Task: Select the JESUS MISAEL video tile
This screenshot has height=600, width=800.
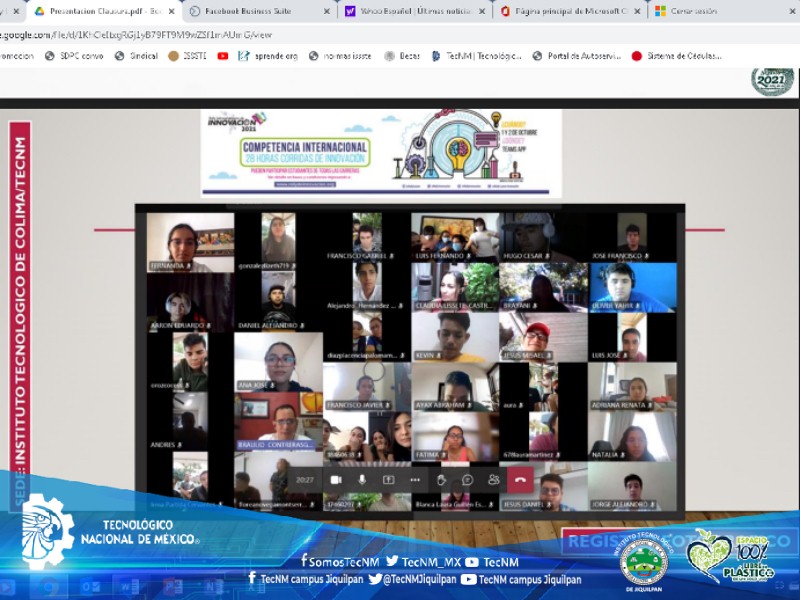Action: [543, 337]
